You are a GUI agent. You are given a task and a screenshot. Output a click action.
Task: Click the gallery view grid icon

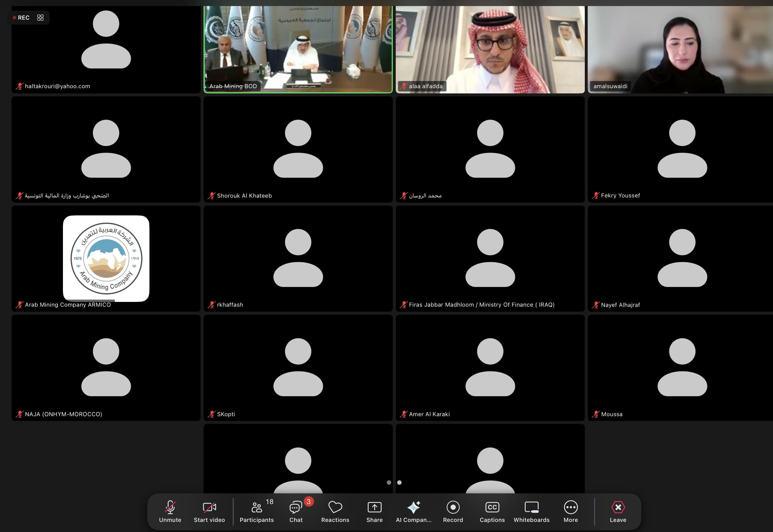(40, 17)
